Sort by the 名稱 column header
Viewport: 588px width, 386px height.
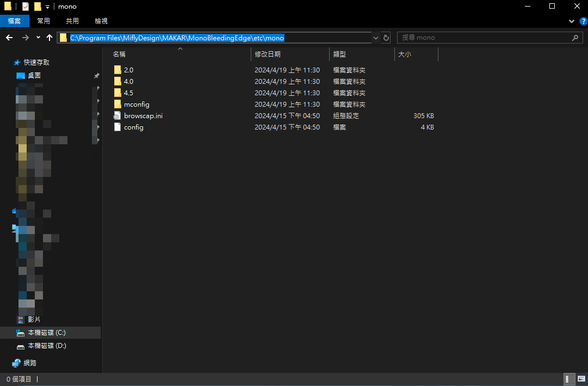pyautogui.click(x=119, y=54)
